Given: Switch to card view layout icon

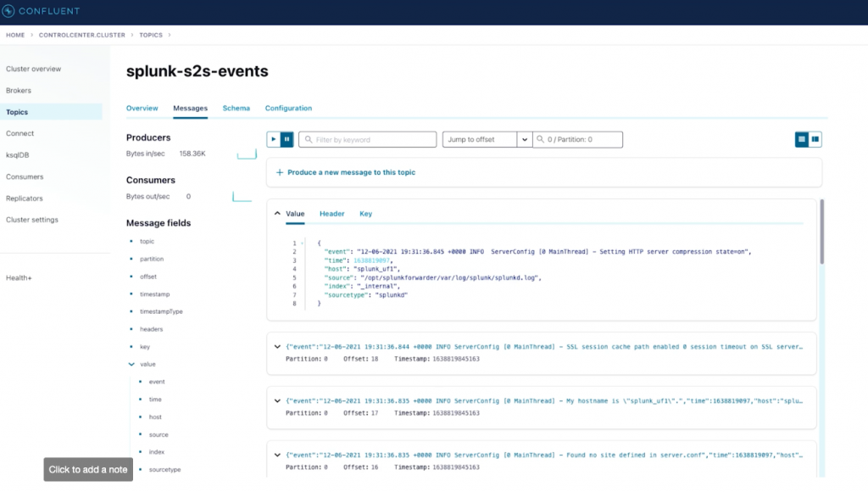Looking at the screenshot, I should [x=815, y=138].
